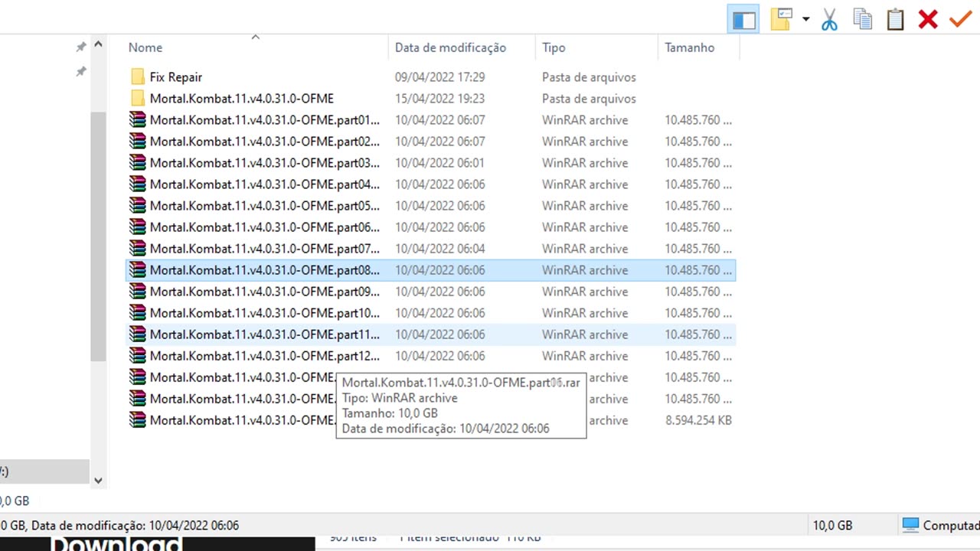Sort by Data de modificação column header
980x551 pixels.
point(450,47)
